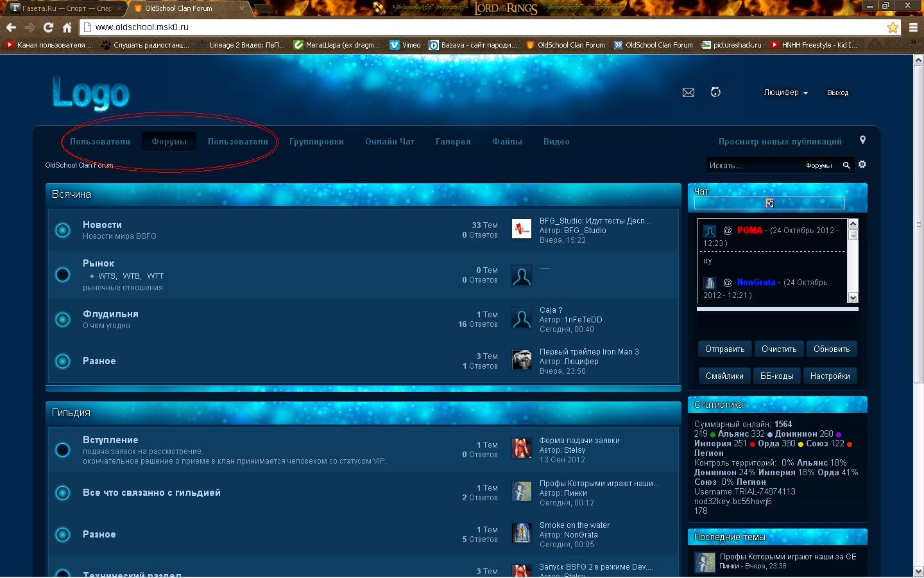Screen dimensions: 924x578
Task: Click status icon of Все что связанно с гильдией
Action: 62,493
